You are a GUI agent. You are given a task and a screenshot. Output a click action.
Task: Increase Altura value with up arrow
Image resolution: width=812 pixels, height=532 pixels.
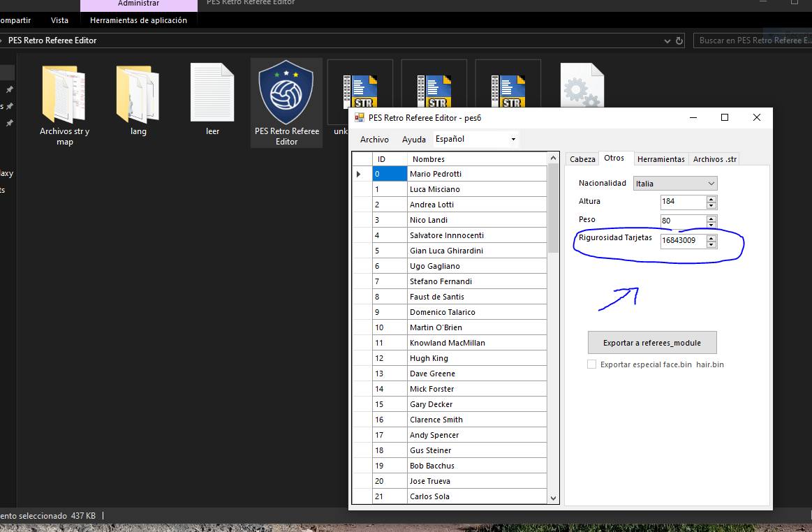pos(711,199)
